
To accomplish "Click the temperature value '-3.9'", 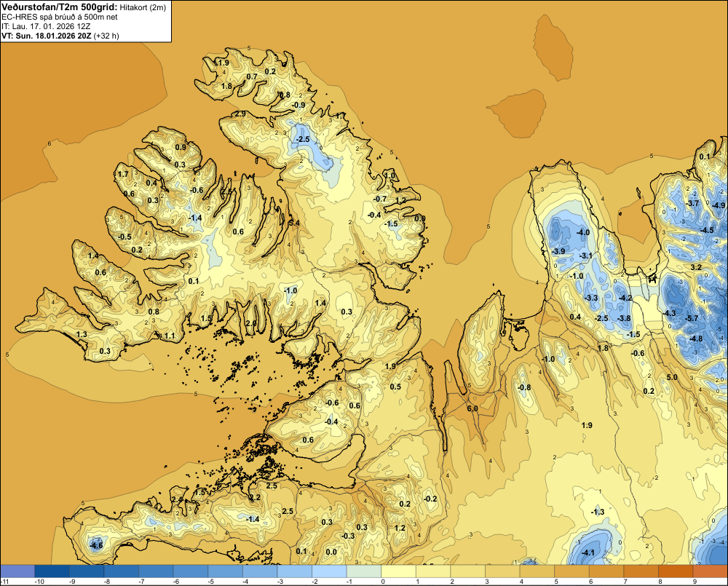I will point(558,251).
